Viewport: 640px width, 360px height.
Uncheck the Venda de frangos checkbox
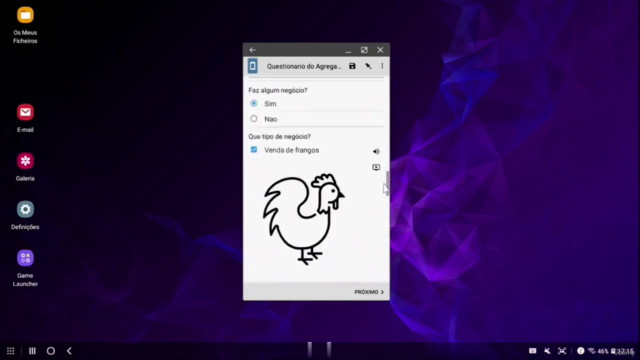254,150
